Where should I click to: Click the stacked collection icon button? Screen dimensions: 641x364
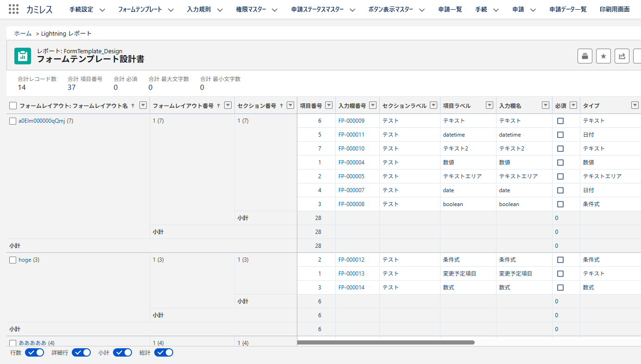coord(584,56)
